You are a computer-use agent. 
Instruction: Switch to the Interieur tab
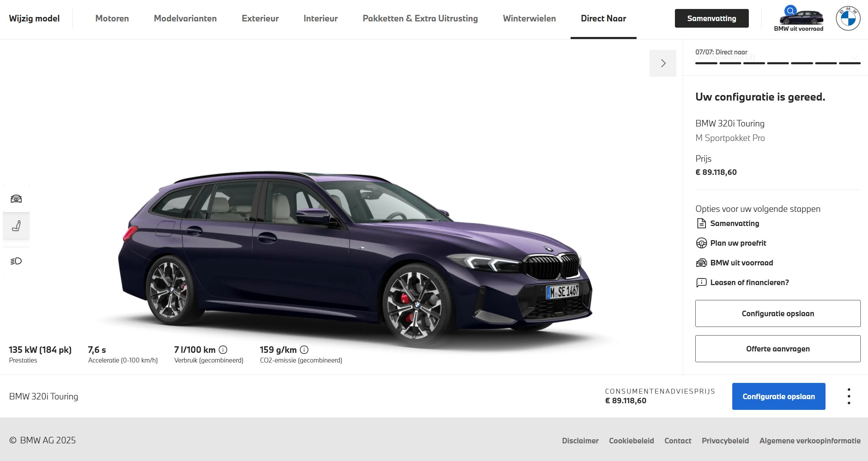tap(321, 18)
